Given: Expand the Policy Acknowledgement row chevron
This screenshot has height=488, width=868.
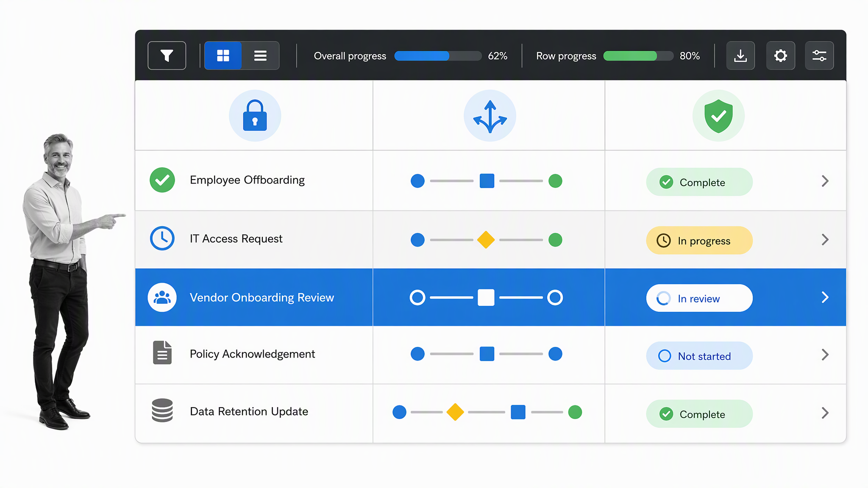Looking at the screenshot, I should (825, 355).
